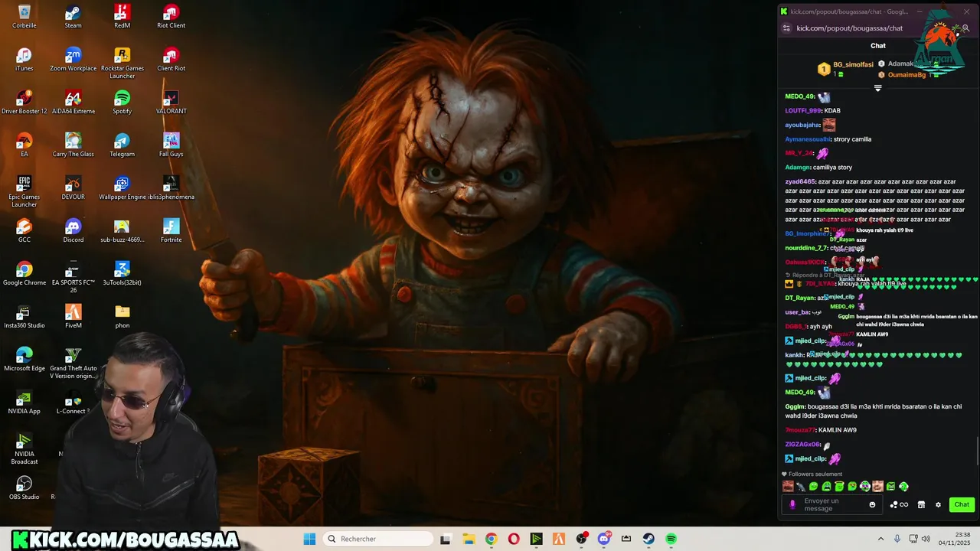Click username Adamgn in chat

point(798,167)
